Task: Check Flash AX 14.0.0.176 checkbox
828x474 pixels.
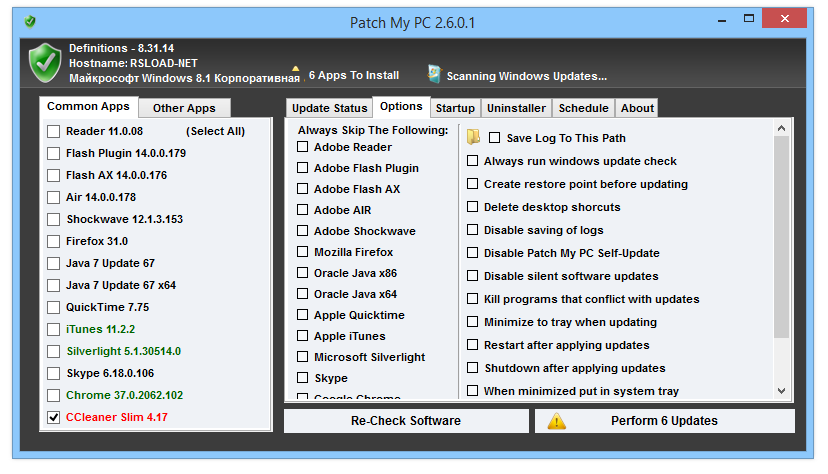Action: [x=53, y=175]
